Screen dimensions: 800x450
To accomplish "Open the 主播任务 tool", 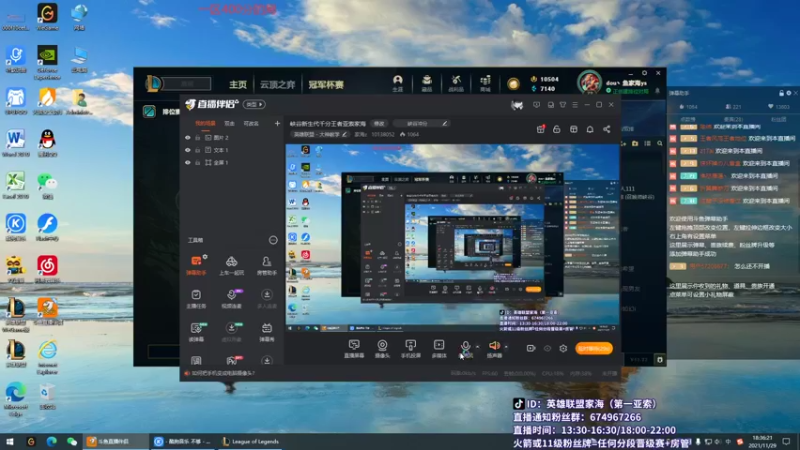I will point(196,299).
